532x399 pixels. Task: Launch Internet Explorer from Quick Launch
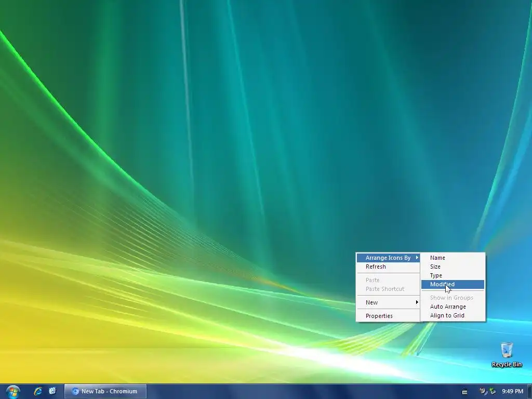click(x=38, y=391)
